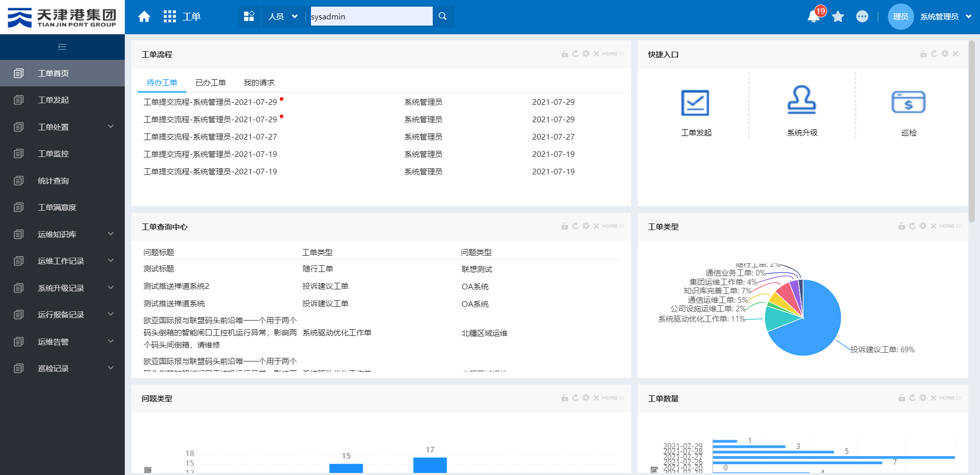Image resolution: width=980 pixels, height=475 pixels.
Task: Switch to the 已办工单 tab
Action: [x=210, y=83]
